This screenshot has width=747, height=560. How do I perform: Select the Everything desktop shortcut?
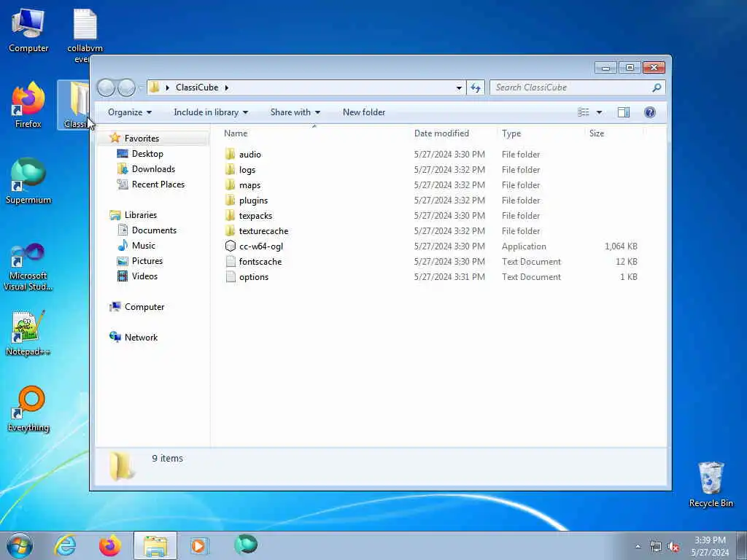click(28, 408)
